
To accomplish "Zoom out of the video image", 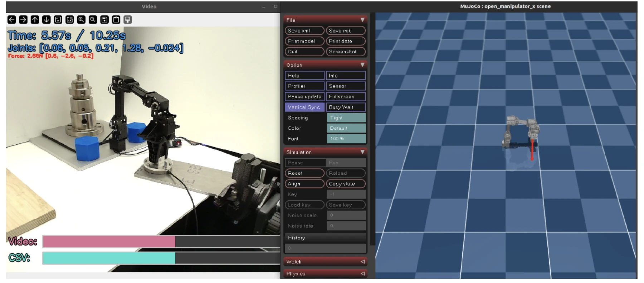I will pos(93,20).
